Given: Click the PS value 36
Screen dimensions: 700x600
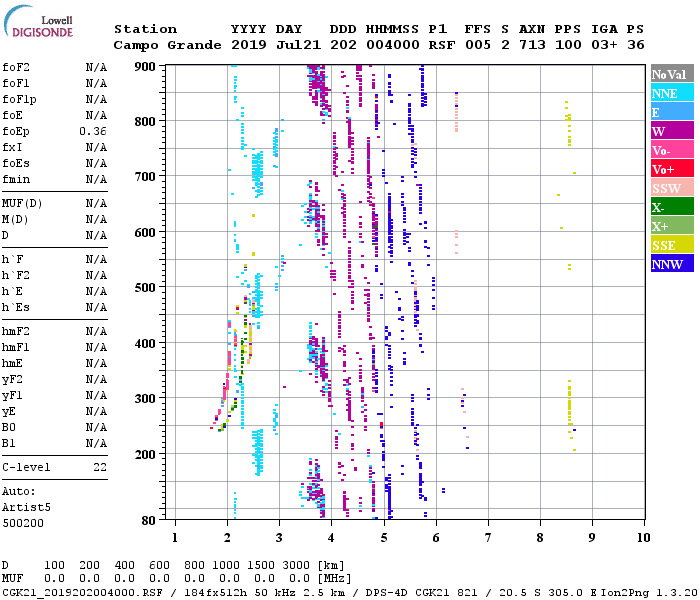Looking at the screenshot, I should click(636, 45).
